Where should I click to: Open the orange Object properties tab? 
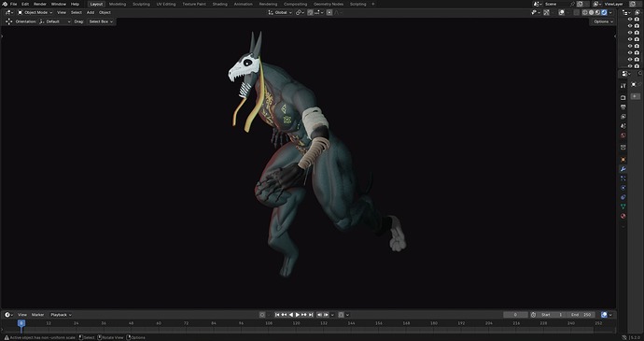point(623,160)
